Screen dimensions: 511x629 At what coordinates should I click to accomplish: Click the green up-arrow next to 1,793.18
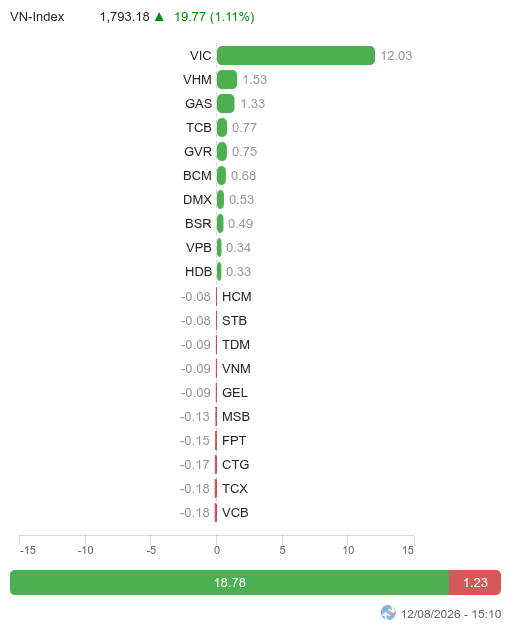click(x=159, y=16)
